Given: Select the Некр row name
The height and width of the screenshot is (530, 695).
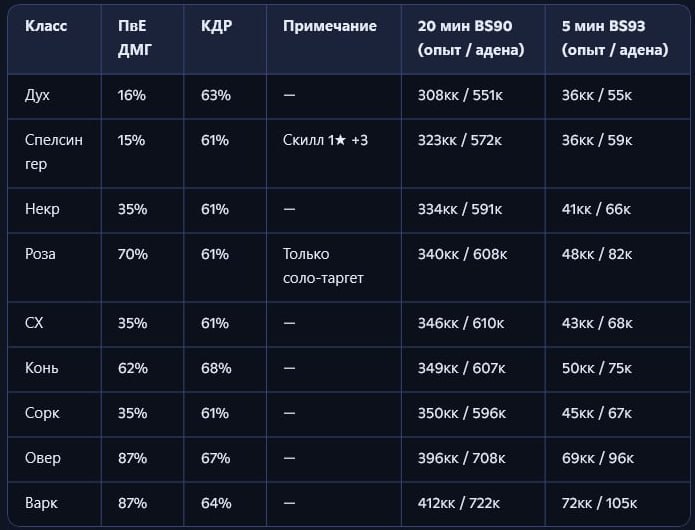Looking at the screenshot, I should click(x=42, y=209).
